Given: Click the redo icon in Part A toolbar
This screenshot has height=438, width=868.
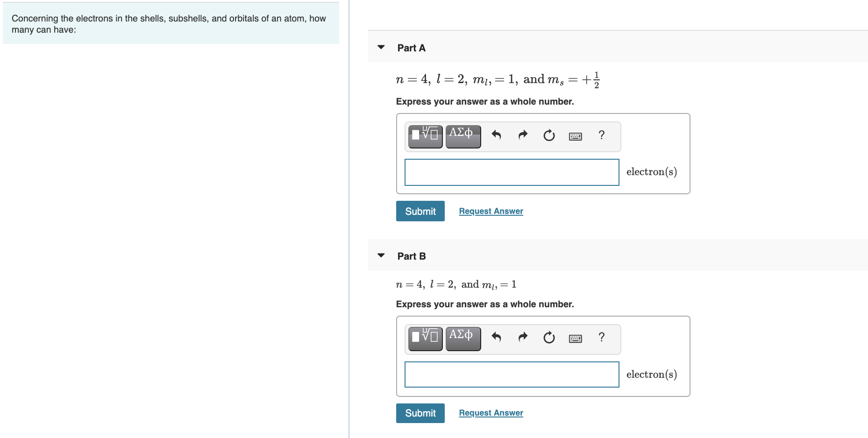Looking at the screenshot, I should tap(522, 135).
